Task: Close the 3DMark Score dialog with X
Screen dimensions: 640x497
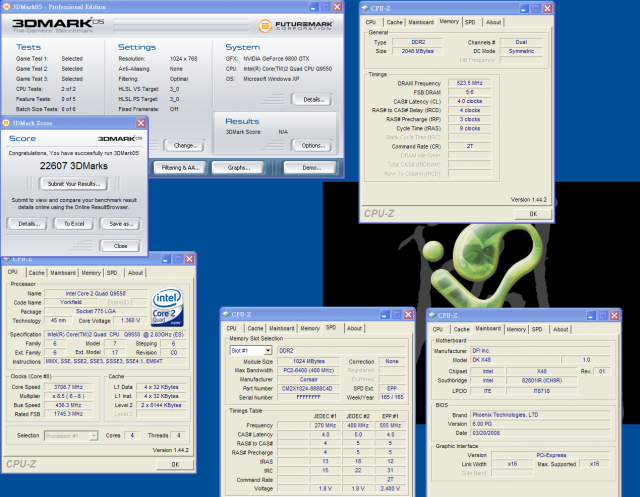Action: [141, 123]
